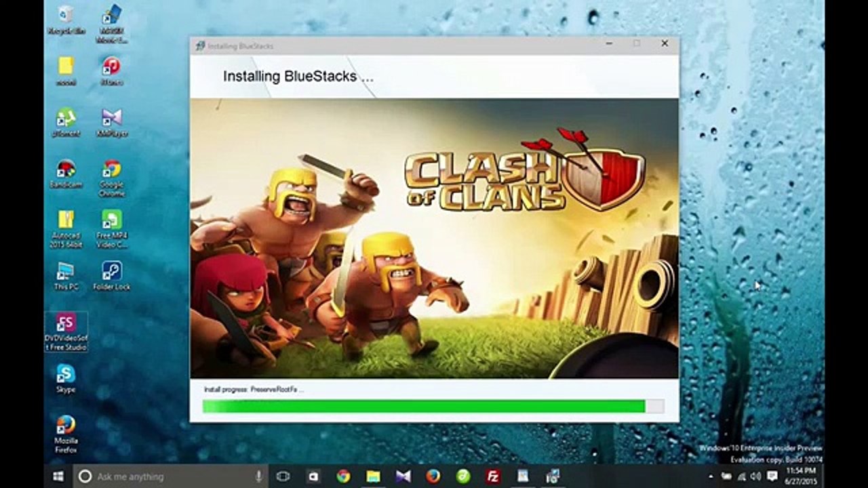This screenshot has height=488, width=868.
Task: Open the Mozilla Firefox desktop shortcut
Action: pyautogui.click(x=66, y=434)
